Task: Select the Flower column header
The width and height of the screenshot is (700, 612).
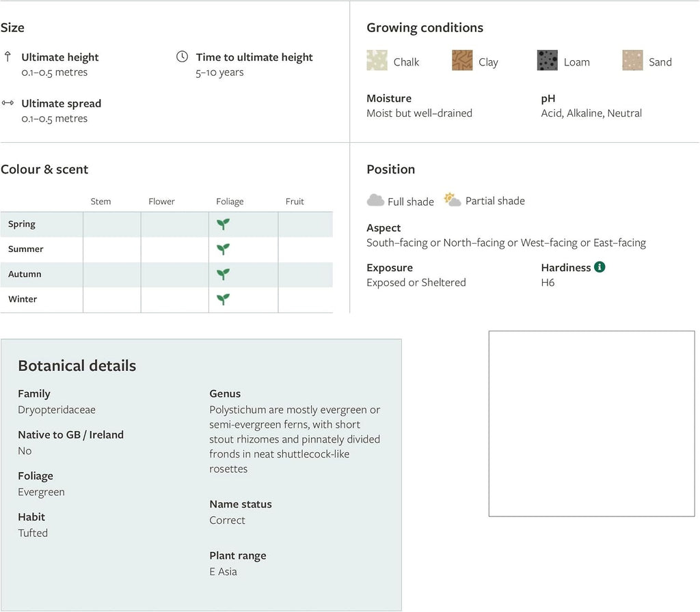Action: pos(161,201)
